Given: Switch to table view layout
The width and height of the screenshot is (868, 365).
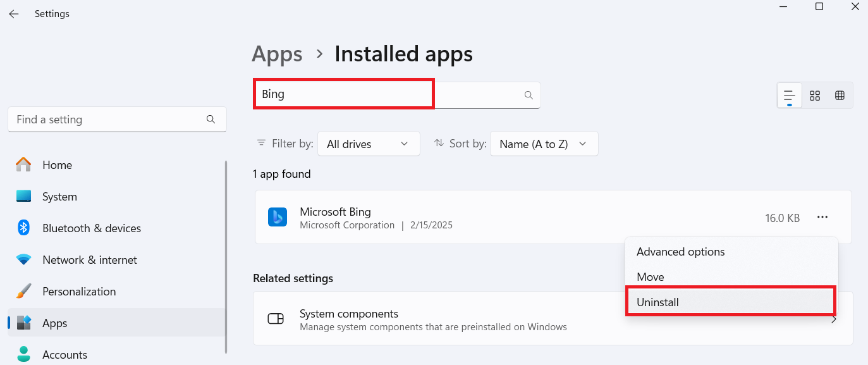Looking at the screenshot, I should (x=840, y=96).
